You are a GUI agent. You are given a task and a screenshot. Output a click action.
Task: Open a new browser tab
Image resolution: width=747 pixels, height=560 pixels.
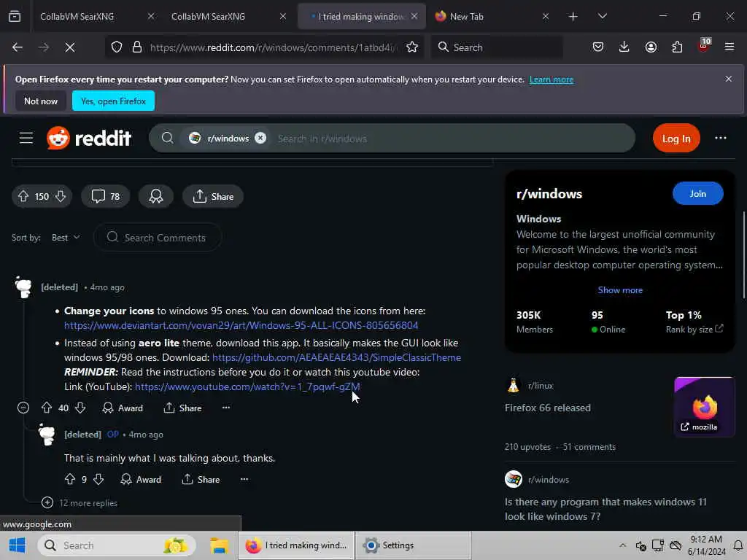pos(573,17)
